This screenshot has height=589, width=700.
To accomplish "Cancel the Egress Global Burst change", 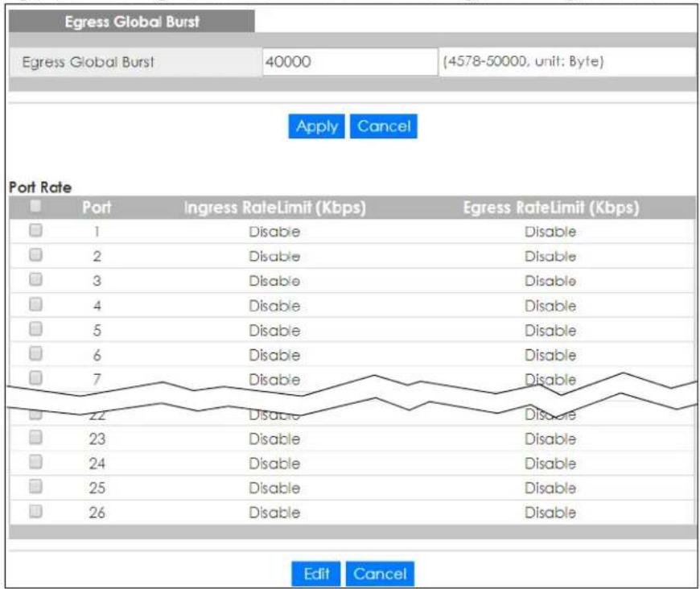I will 384,126.
